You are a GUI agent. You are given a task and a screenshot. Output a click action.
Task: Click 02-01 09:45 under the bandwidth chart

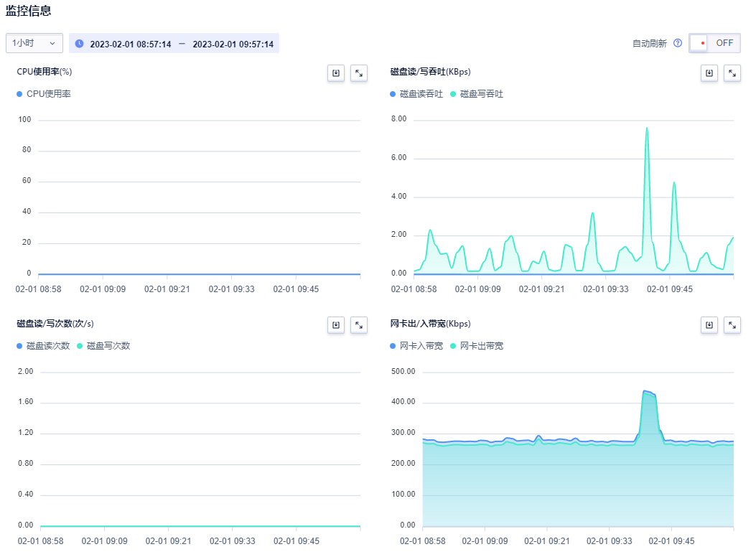[671, 541]
